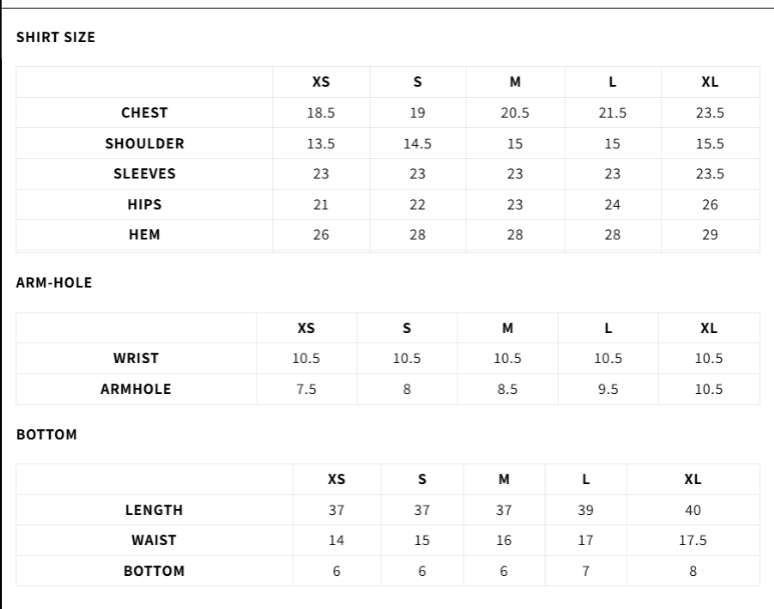The height and width of the screenshot is (609, 774).
Task: Select the CHEST row label
Action: pos(144,113)
